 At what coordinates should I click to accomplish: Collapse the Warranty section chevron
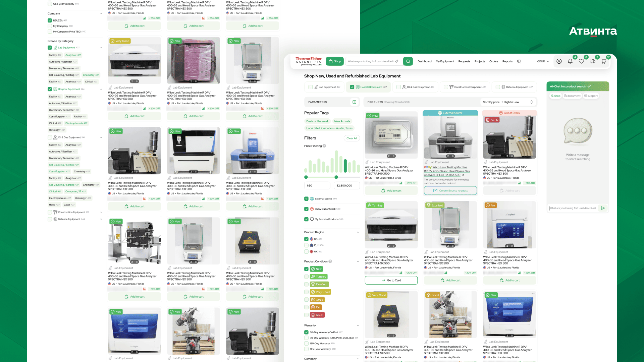tap(358, 325)
